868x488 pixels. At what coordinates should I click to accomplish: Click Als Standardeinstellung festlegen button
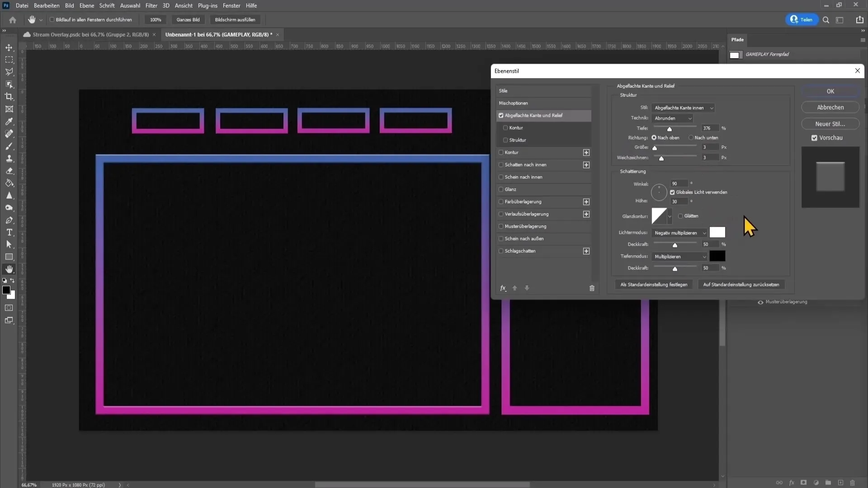click(x=654, y=285)
